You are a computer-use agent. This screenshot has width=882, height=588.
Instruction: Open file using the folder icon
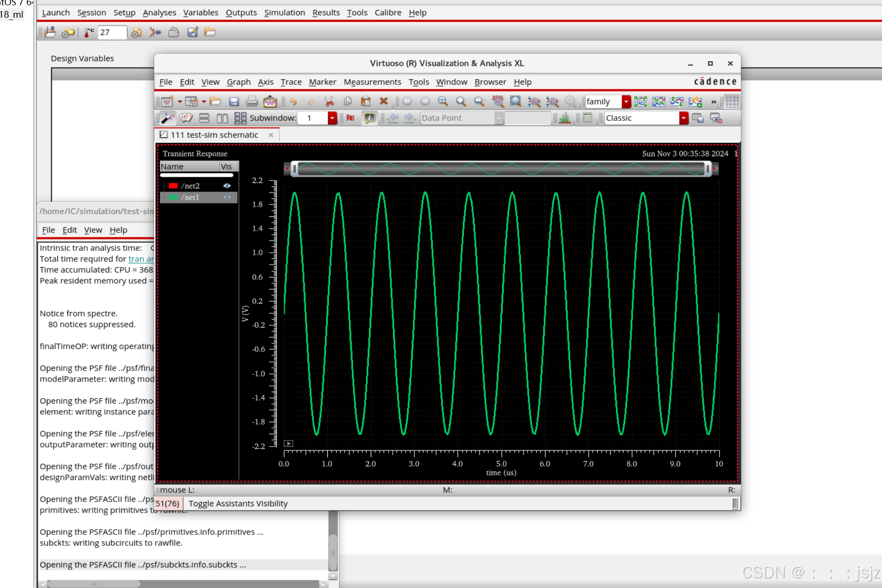tap(215, 101)
